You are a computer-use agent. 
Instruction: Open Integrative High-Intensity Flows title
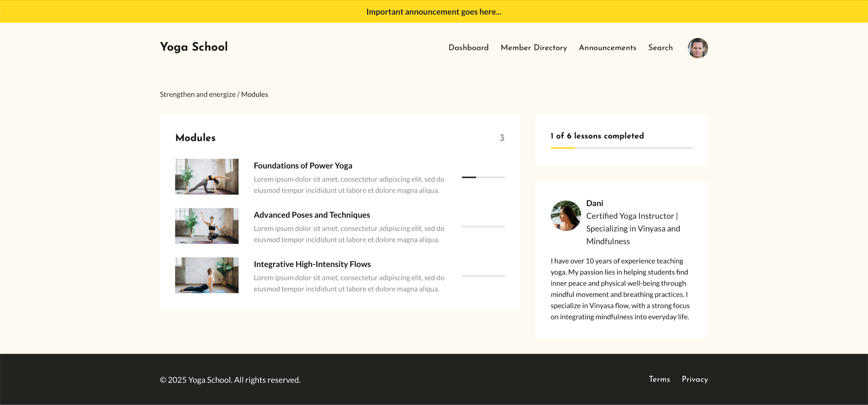[312, 264]
